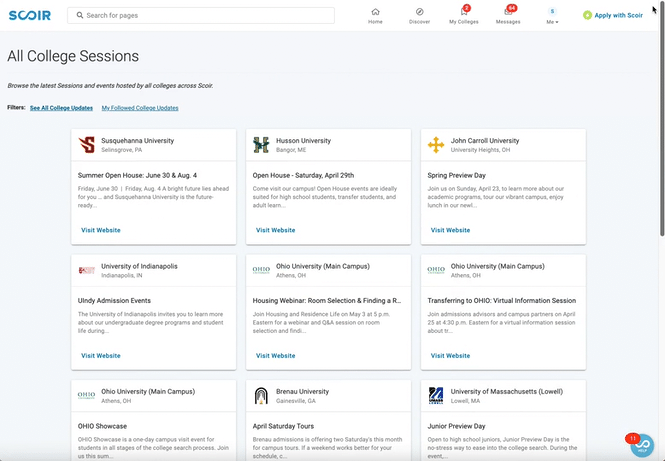Click the My Colleges nav label
Screen dimensions: 665x461
(464, 22)
